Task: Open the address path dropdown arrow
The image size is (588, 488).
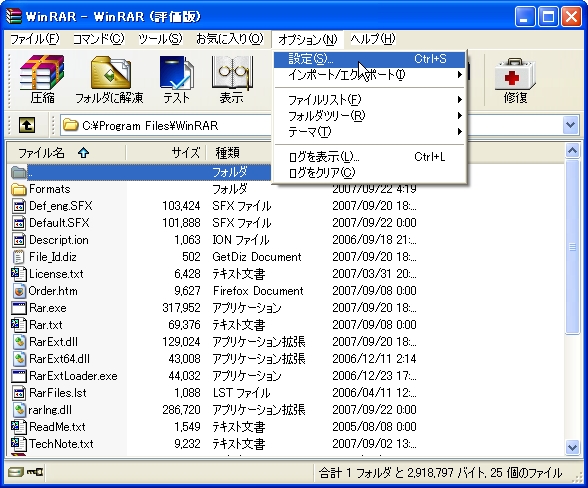Action: tap(570, 125)
